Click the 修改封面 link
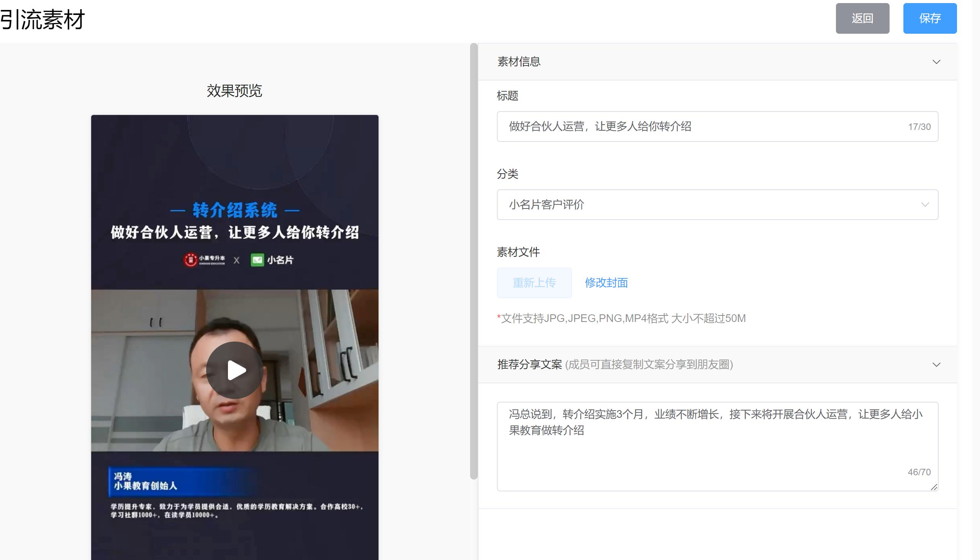 click(606, 283)
